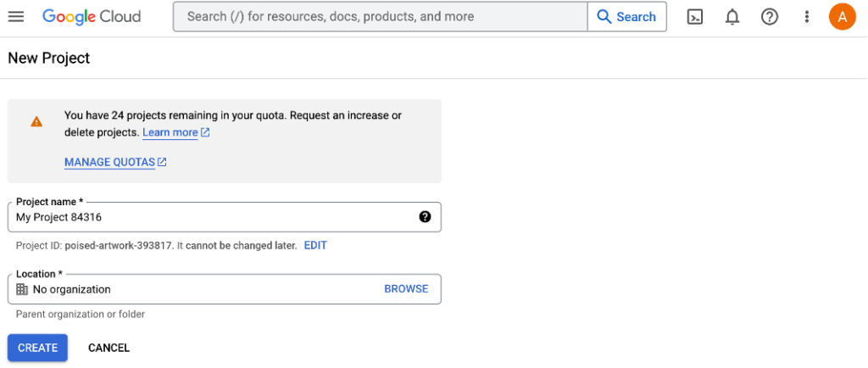Open the Learn more link
The width and height of the screenshot is (868, 368).
click(170, 132)
